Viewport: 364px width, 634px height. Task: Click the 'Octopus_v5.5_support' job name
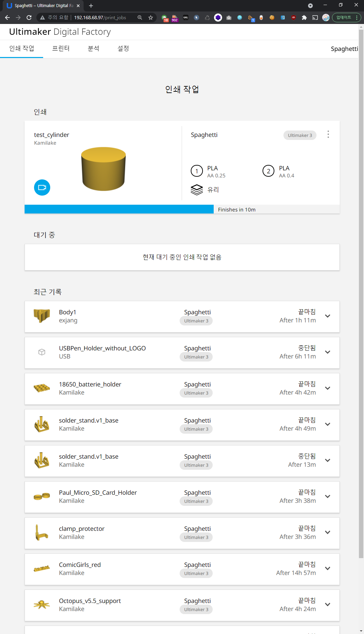pyautogui.click(x=90, y=601)
